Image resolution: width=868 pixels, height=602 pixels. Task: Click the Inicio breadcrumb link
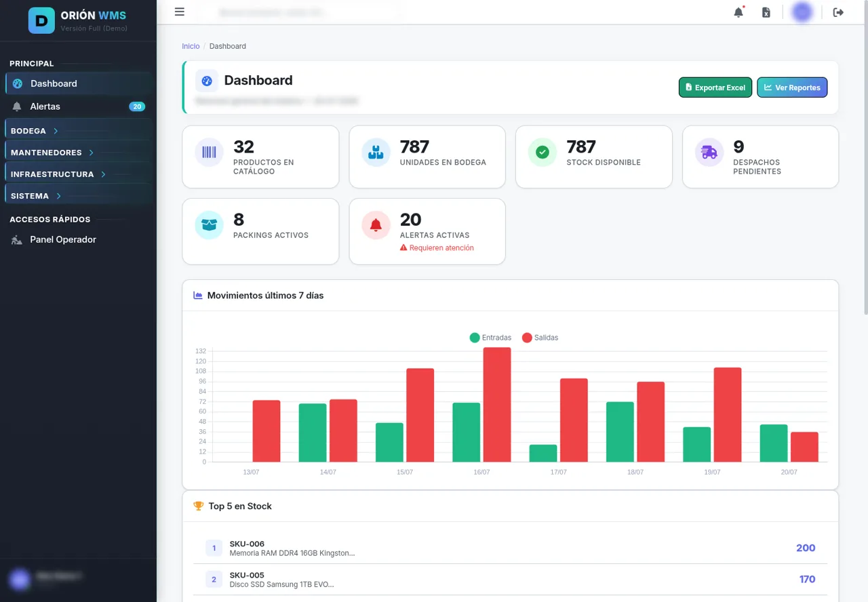click(x=191, y=46)
